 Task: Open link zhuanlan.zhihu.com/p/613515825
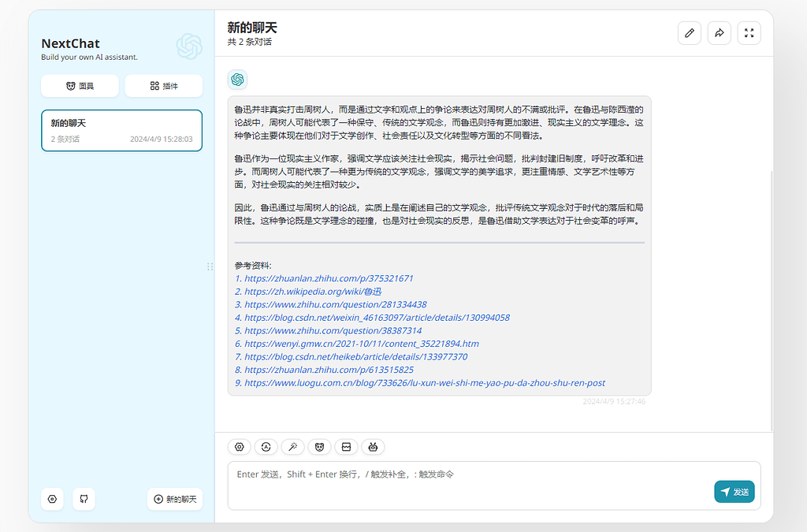324,370
